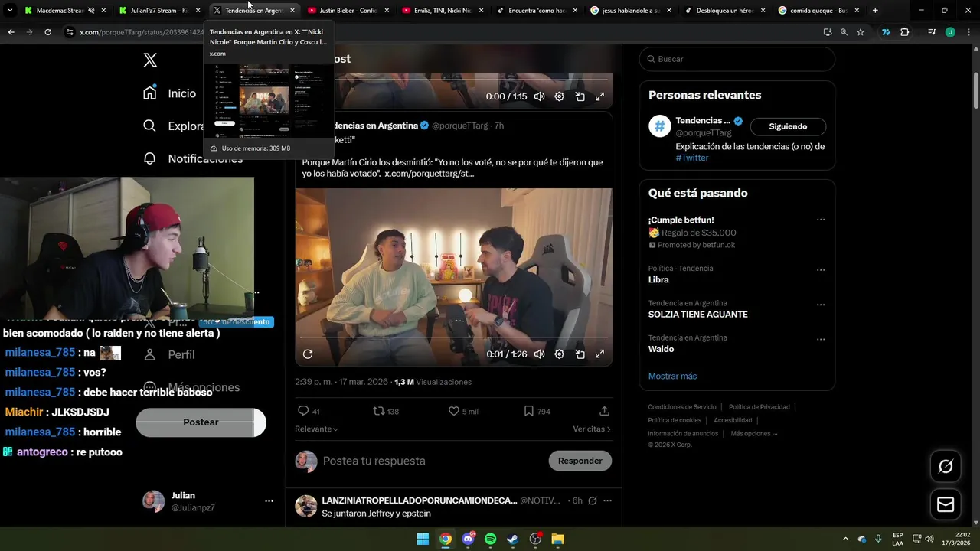Replay the lower video
Viewport: 980px width, 551px height.
[x=308, y=354]
